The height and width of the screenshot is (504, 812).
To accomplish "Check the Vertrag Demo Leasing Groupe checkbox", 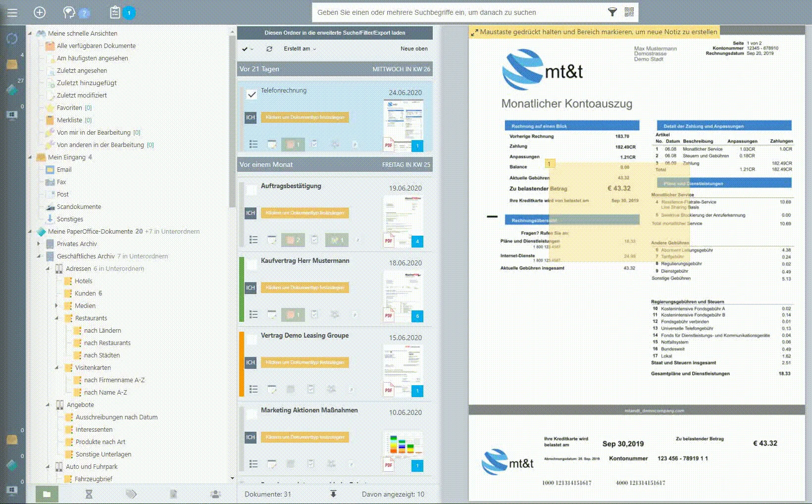I will [252, 339].
